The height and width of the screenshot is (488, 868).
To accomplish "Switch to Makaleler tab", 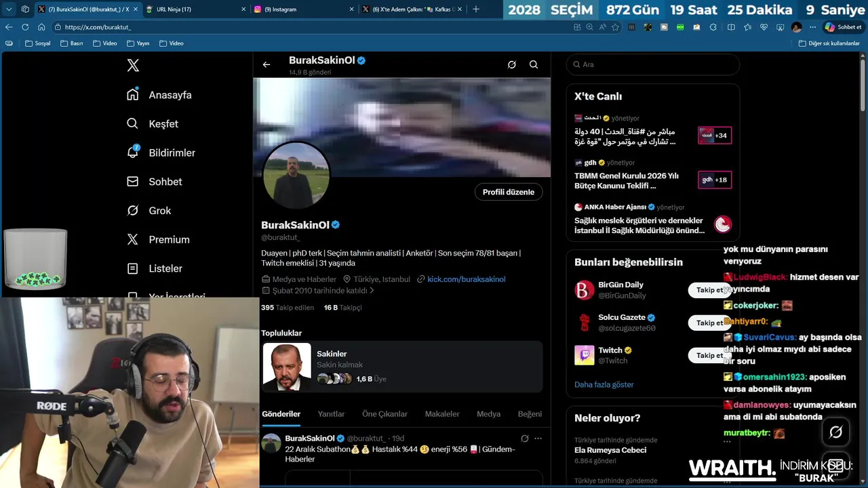I will point(442,414).
